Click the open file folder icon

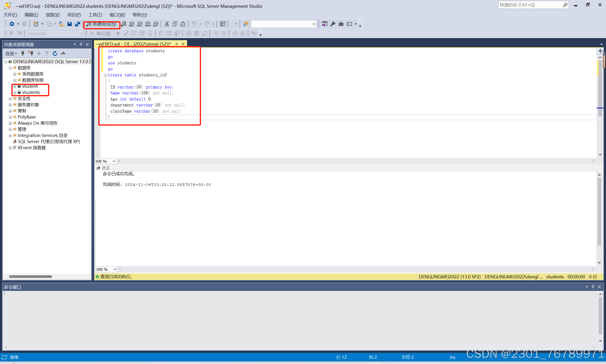(x=61, y=24)
